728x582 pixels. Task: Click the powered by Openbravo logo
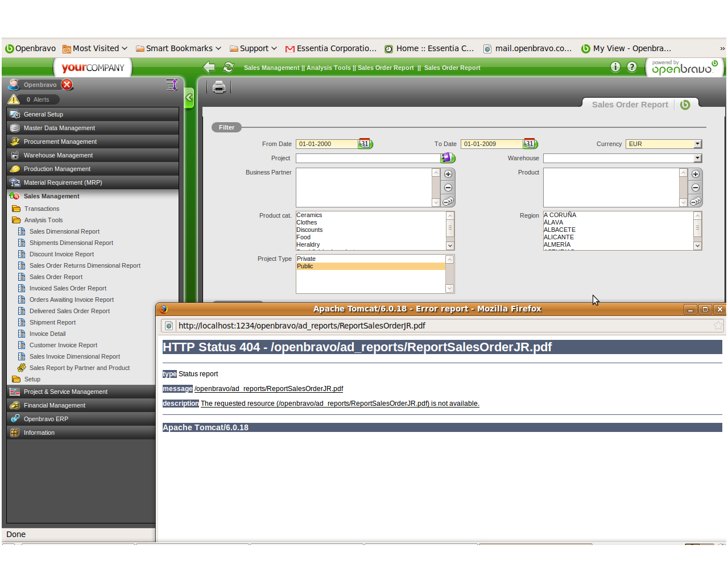point(684,67)
